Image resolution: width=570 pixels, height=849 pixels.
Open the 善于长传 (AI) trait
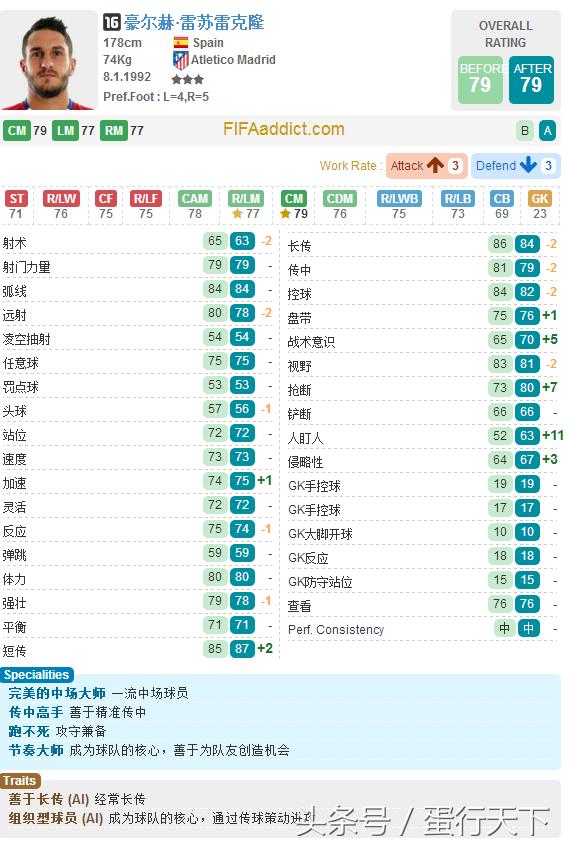[49, 799]
